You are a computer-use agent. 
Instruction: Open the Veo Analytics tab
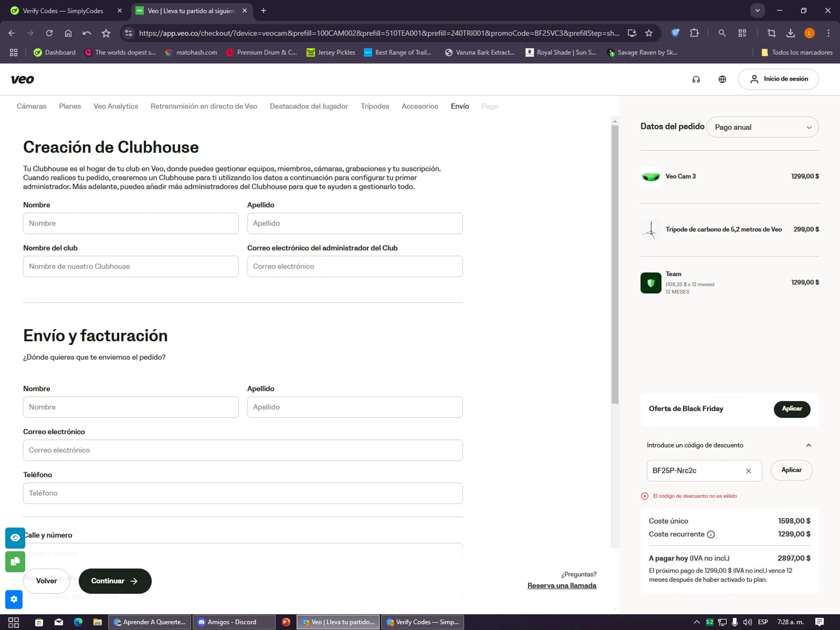tap(115, 106)
